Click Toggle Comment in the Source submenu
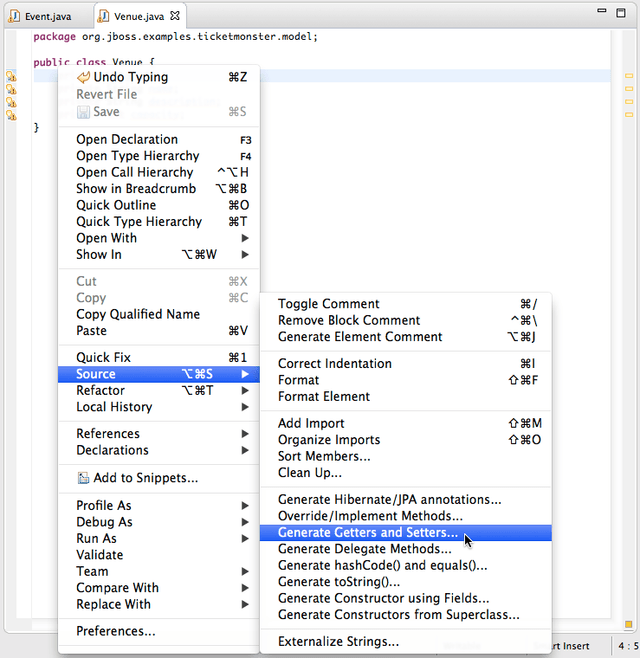Viewport: 640px width, 658px height. tap(329, 304)
